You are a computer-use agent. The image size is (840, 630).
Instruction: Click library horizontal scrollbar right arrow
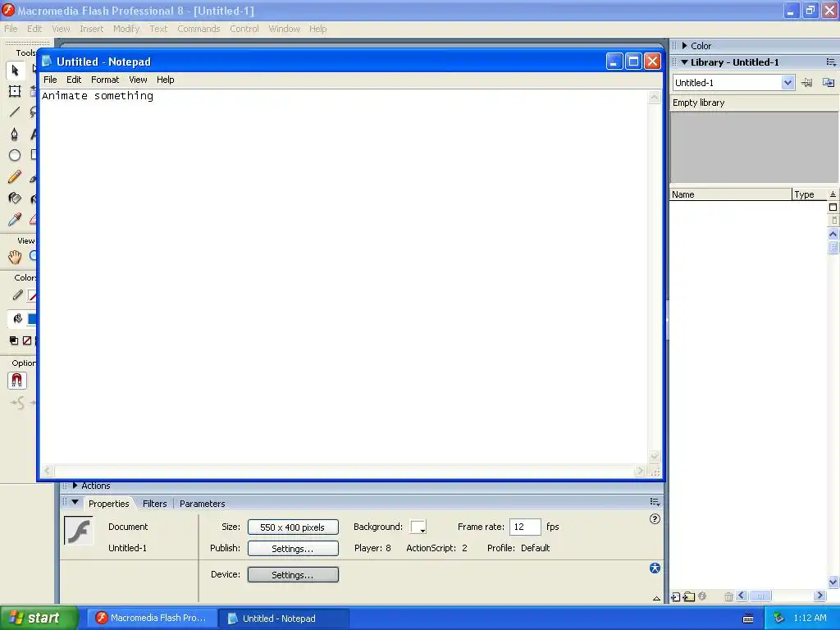pyautogui.click(x=819, y=596)
